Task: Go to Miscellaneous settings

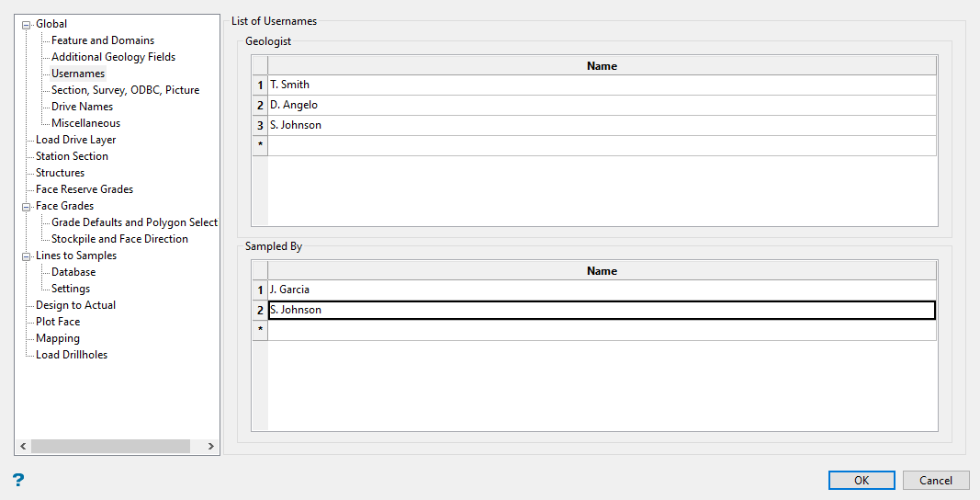Action: [x=85, y=123]
